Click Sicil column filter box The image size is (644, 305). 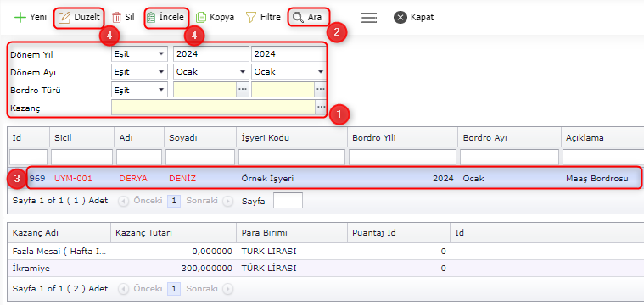pyautogui.click(x=81, y=157)
